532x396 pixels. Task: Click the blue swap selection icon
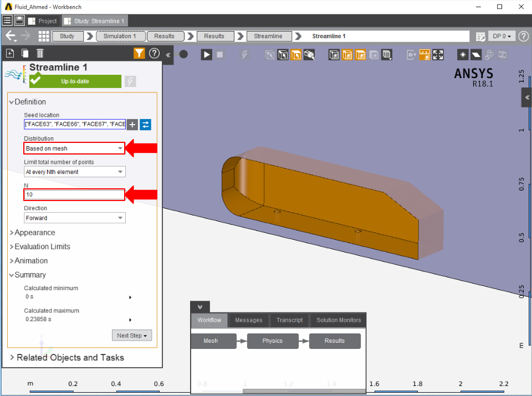tap(146, 125)
